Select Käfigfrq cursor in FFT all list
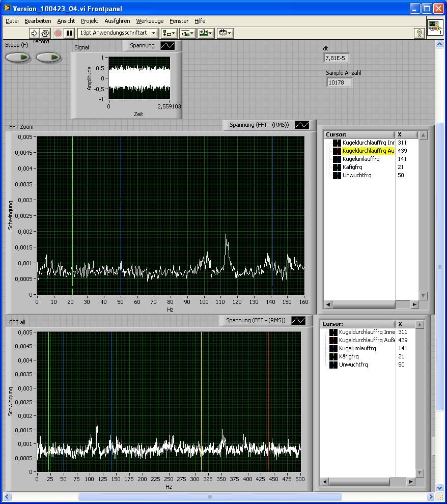 pos(349,356)
